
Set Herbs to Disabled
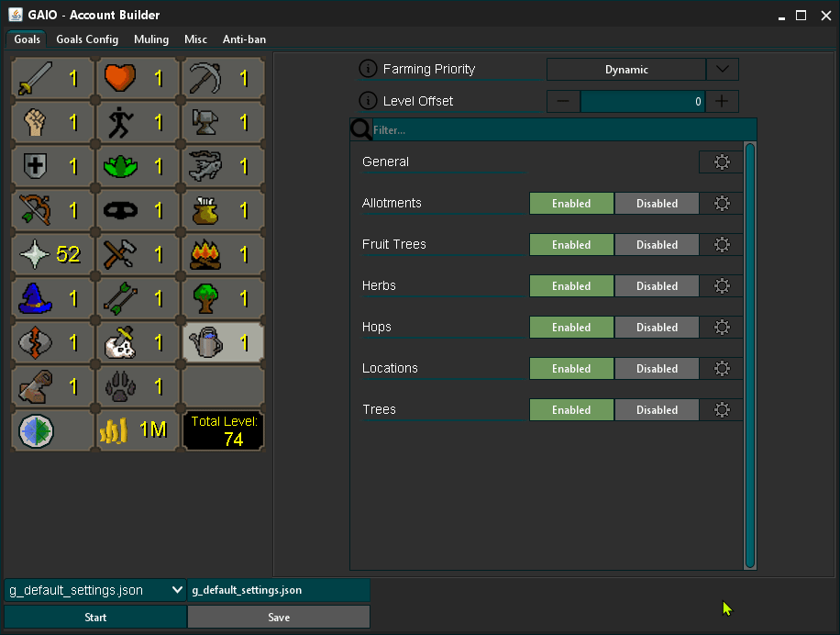point(657,285)
